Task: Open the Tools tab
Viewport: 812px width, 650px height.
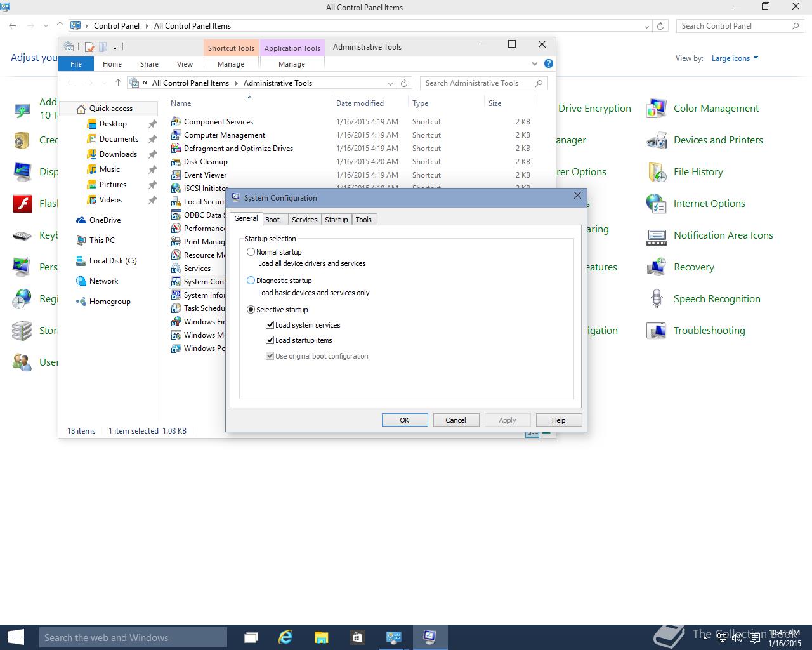Action: tap(363, 220)
